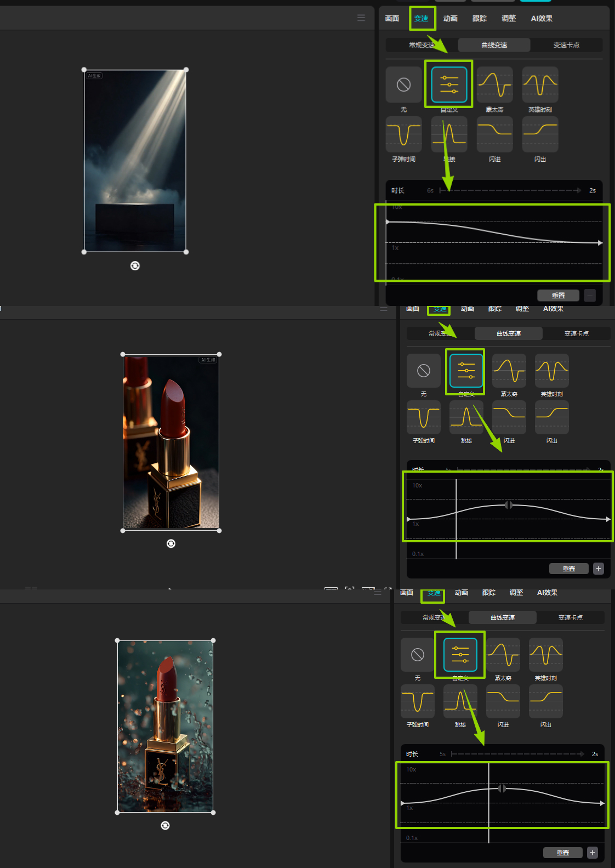
Task: Switch to 画面 tab in topmost panel
Action: (392, 19)
